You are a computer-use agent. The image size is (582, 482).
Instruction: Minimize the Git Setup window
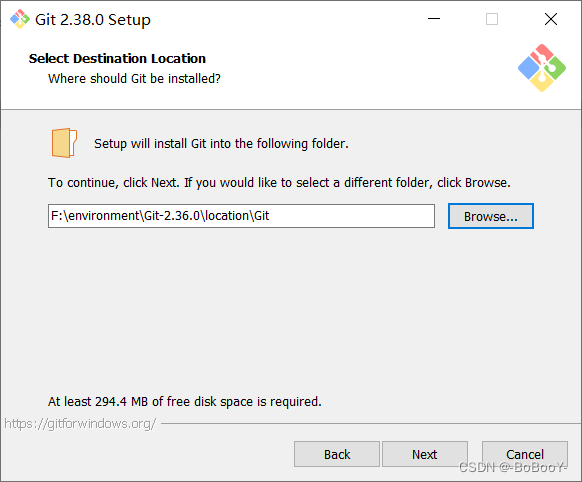point(434,19)
